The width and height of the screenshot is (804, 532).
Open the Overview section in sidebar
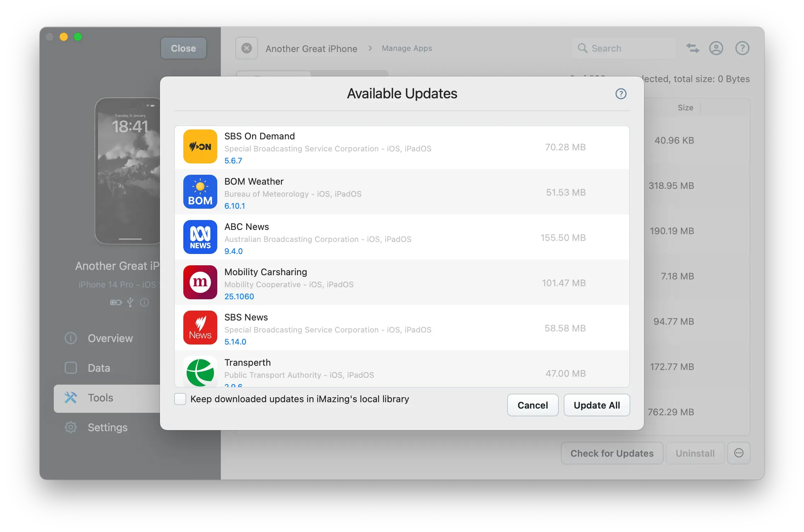coord(71,338)
